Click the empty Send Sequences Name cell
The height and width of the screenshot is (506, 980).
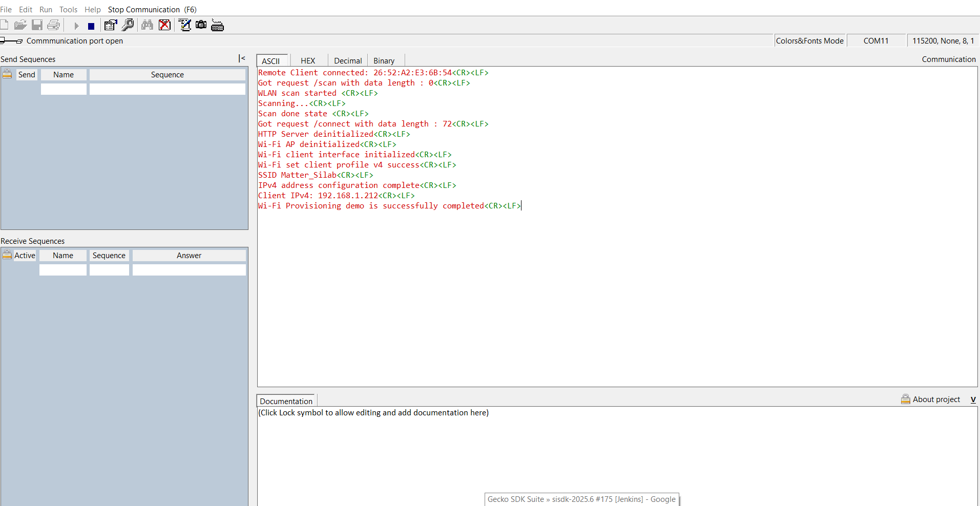pyautogui.click(x=64, y=89)
